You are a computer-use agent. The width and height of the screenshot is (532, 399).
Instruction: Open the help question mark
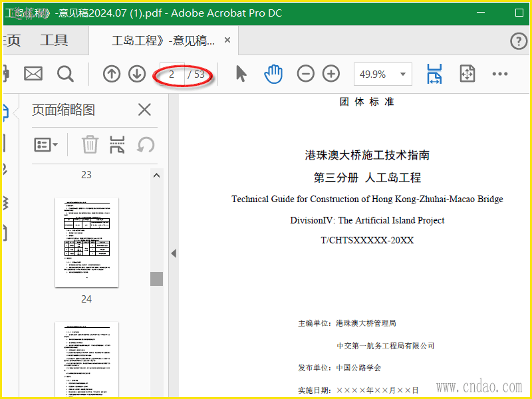519,41
